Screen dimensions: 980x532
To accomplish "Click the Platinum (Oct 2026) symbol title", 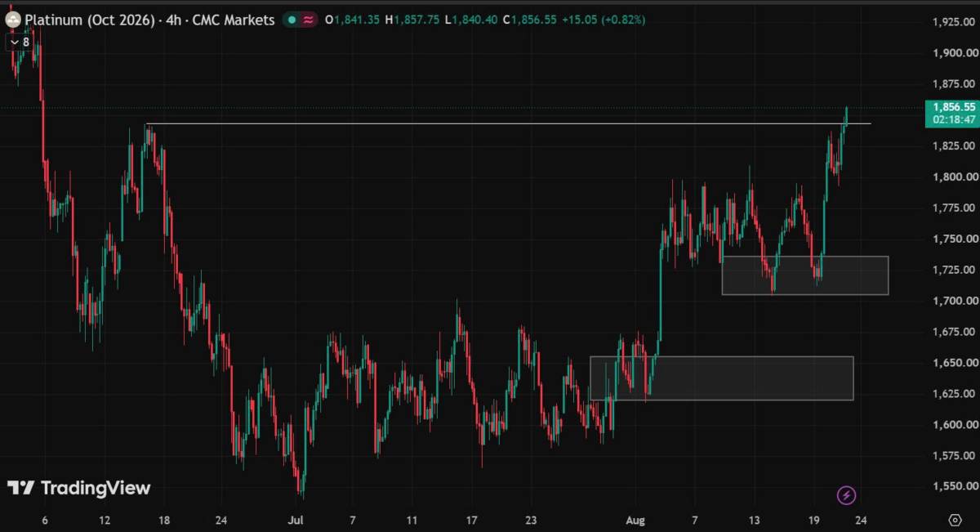I will (90, 20).
